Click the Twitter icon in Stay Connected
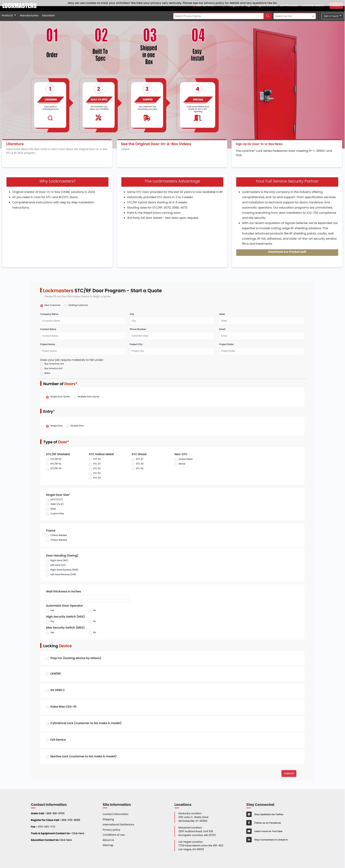Screen dimensions: 345x868 click(249, 814)
